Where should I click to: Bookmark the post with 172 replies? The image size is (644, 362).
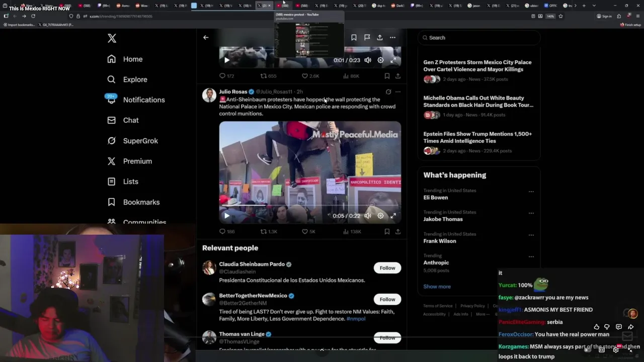click(387, 76)
